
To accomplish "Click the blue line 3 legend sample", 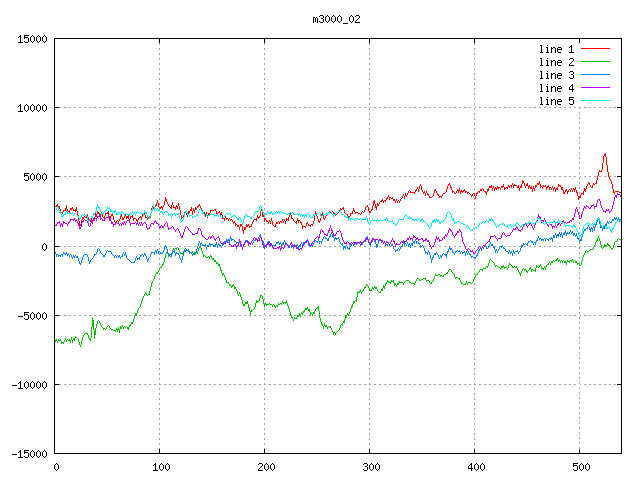I will coord(595,75).
